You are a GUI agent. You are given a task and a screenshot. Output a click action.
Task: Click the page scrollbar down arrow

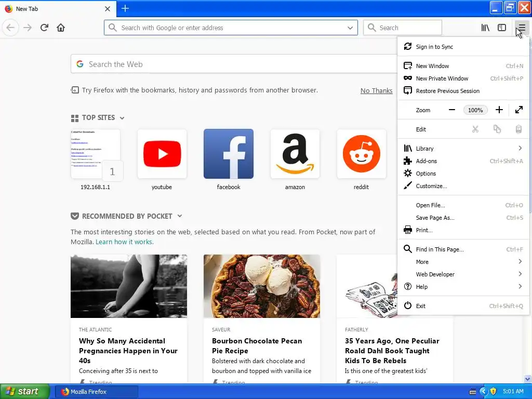click(528, 379)
